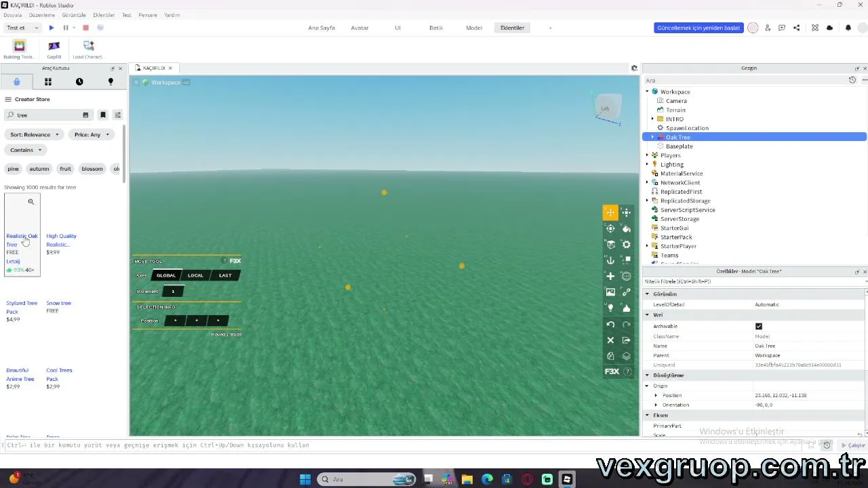Select the F3X Collision tool
The image size is (868, 488).
pyautogui.click(x=627, y=260)
